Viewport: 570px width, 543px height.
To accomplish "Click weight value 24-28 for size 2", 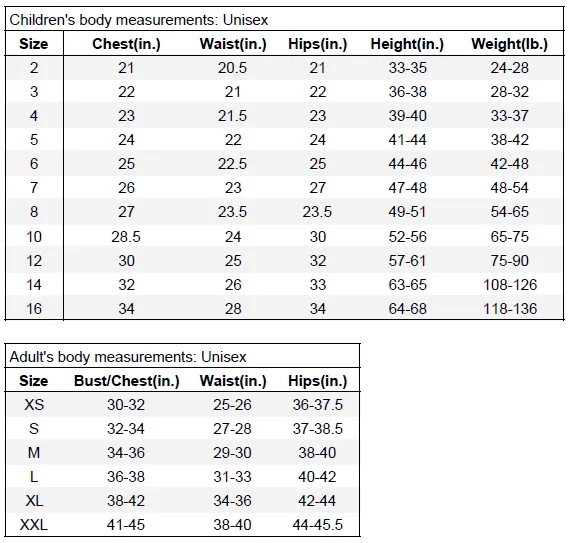I will pos(509,68).
